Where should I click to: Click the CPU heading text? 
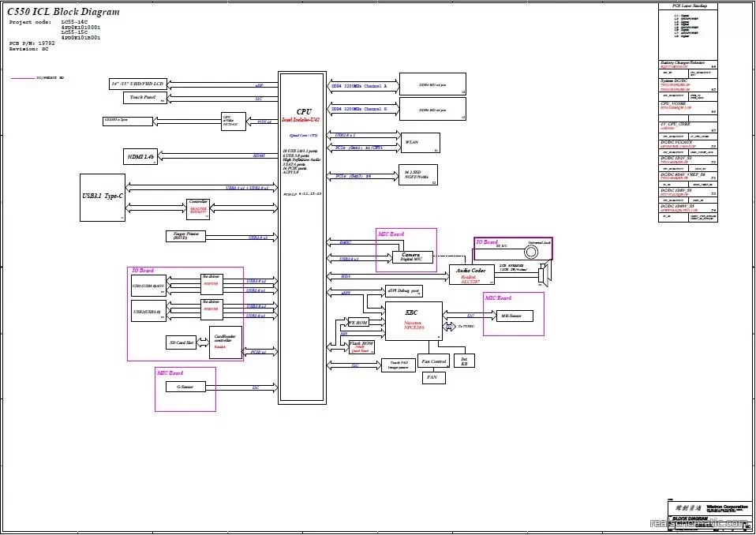pyautogui.click(x=305, y=112)
